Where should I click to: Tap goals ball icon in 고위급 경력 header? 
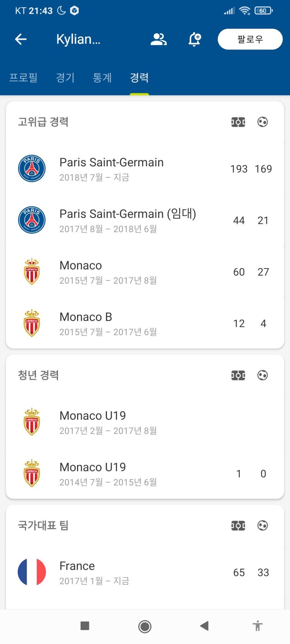point(262,122)
